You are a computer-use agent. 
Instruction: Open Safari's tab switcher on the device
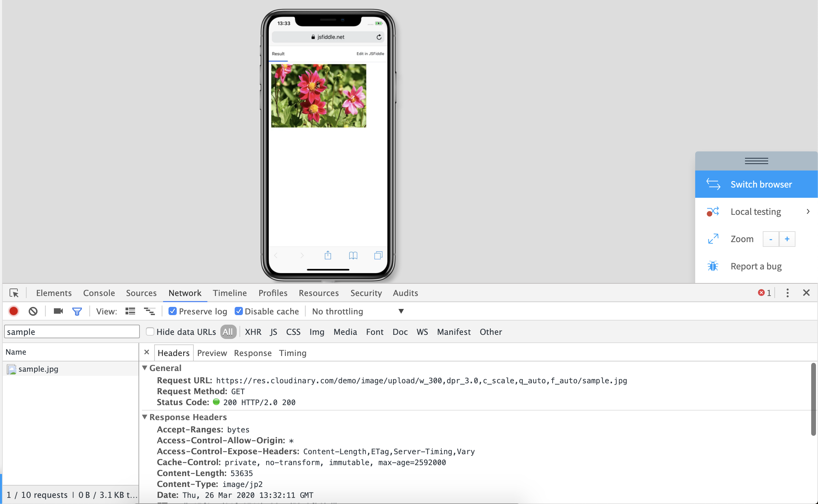pyautogui.click(x=378, y=255)
